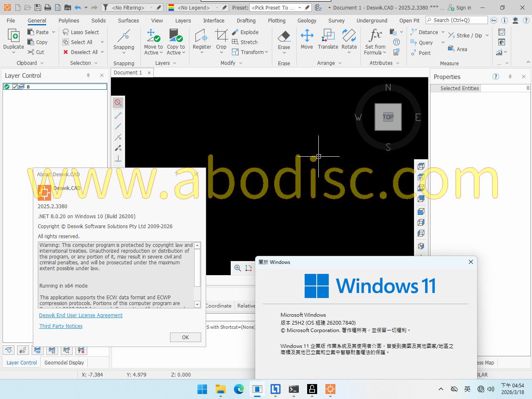
Task: Click the Save icon in quick access toolbar
Action: click(x=38, y=7)
